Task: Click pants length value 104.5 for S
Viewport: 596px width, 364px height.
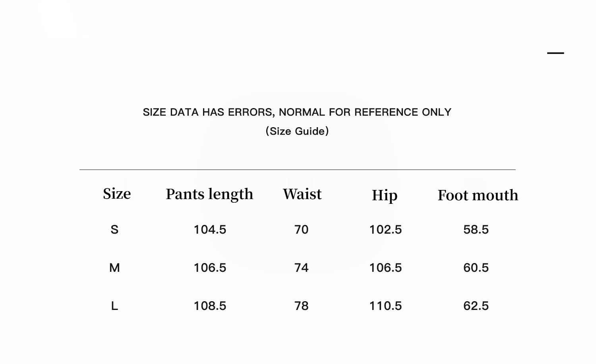Action: point(210,230)
